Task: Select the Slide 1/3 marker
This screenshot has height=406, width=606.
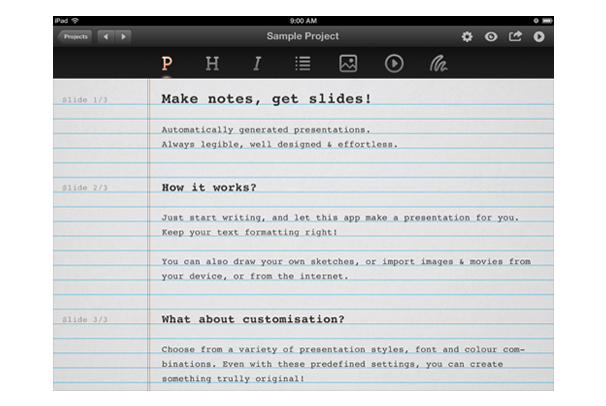Action: (x=85, y=100)
